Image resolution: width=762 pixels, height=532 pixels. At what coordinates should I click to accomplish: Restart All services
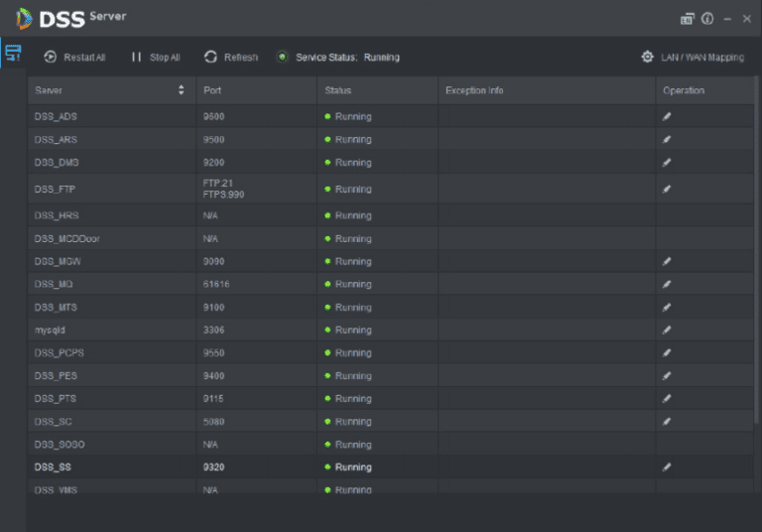(x=74, y=58)
